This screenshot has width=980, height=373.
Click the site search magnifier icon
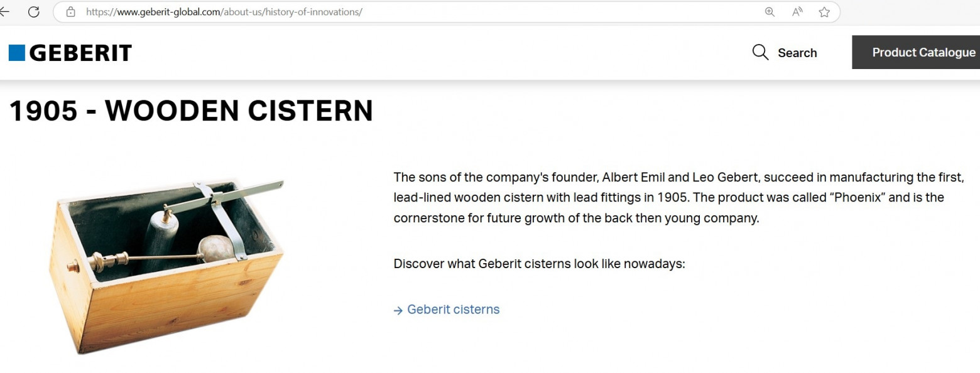[x=760, y=52]
